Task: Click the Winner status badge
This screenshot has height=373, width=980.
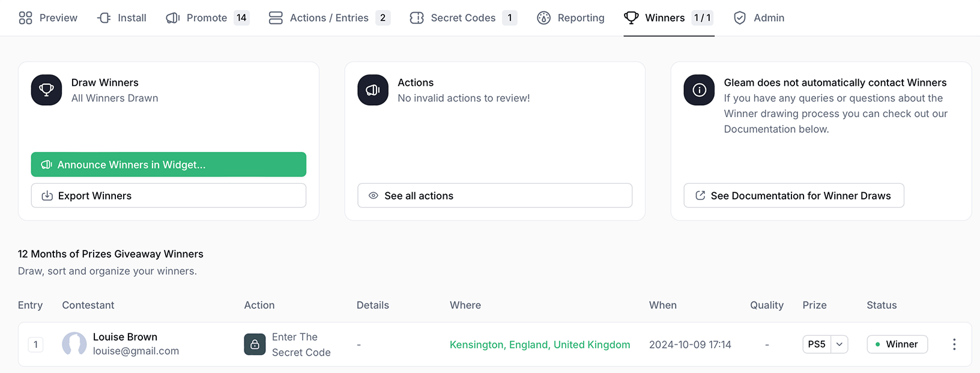Action: click(x=897, y=344)
